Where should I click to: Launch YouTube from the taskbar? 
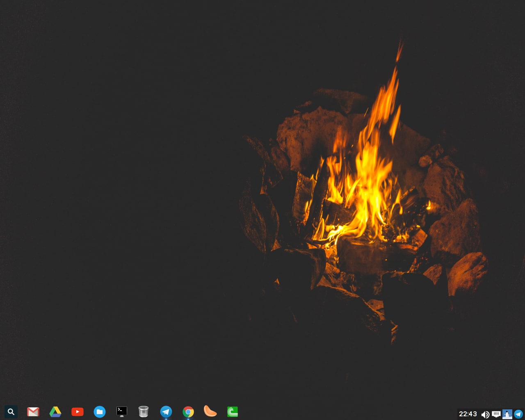(x=78, y=412)
